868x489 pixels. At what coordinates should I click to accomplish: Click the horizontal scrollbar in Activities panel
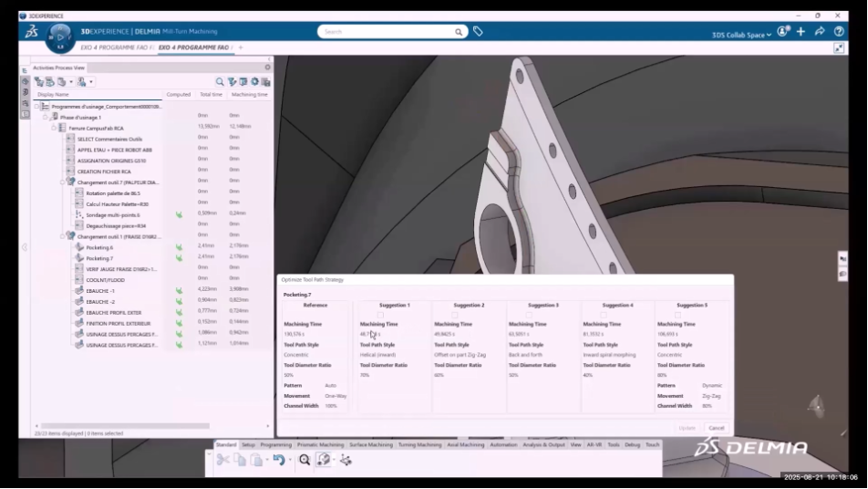click(125, 426)
